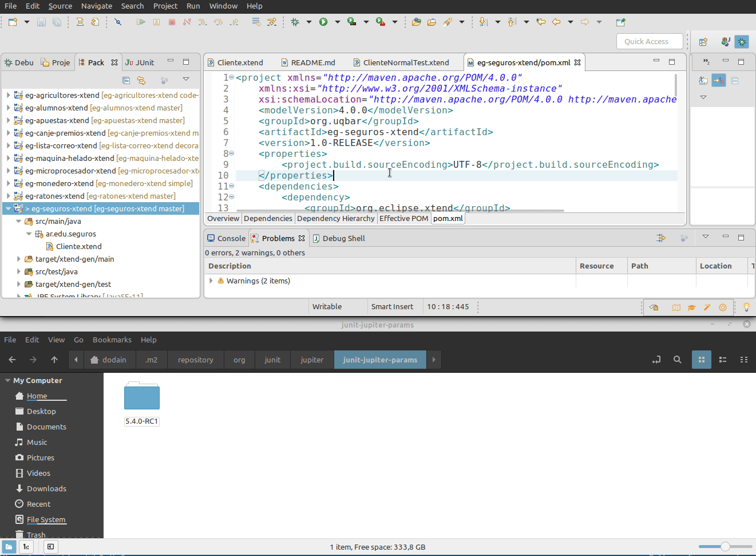Open the Project menu in Eclipse
756x556 pixels.
[x=165, y=6]
